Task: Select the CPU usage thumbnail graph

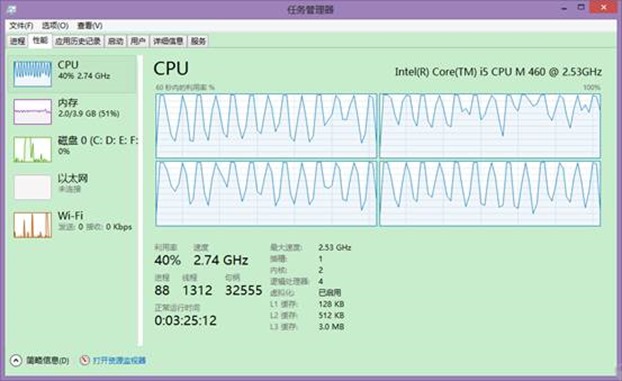Action: coord(33,74)
